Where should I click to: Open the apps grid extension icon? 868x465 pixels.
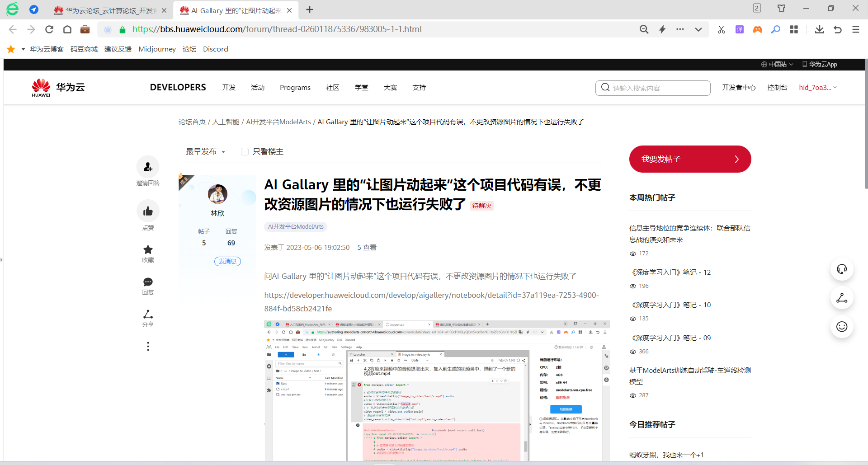(x=794, y=29)
